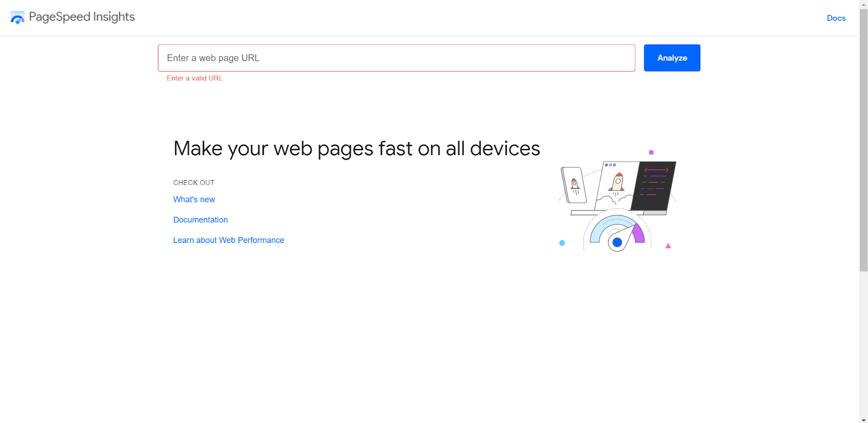The image size is (868, 423).
Task: Click the phone with rocket illustration
Action: (574, 185)
